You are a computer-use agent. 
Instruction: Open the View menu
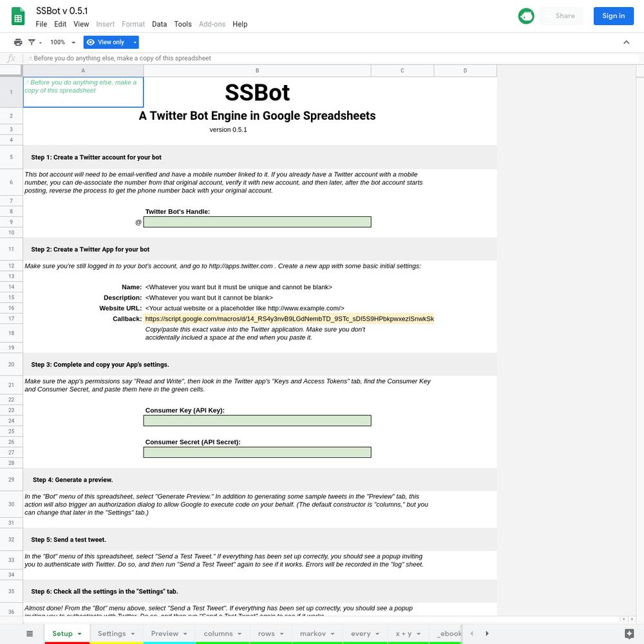81,24
